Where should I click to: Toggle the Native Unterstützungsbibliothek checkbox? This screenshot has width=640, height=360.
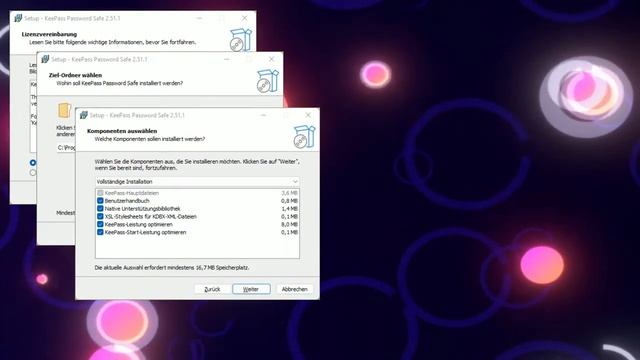100,209
